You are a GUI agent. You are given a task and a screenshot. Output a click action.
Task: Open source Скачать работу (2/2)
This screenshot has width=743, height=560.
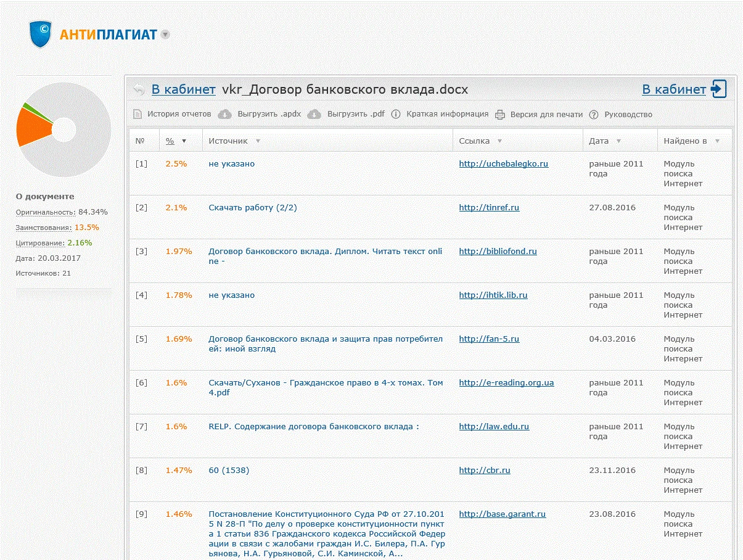pyautogui.click(x=252, y=208)
